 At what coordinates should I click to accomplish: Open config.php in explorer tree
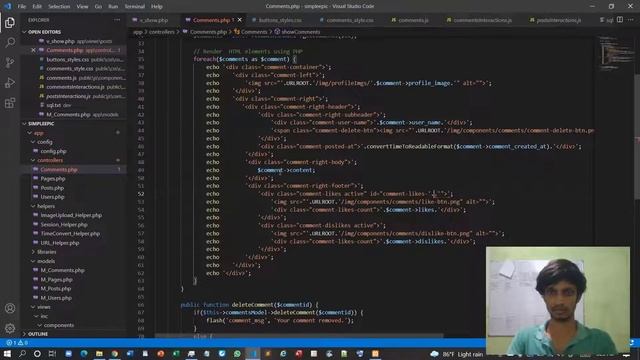53,151
